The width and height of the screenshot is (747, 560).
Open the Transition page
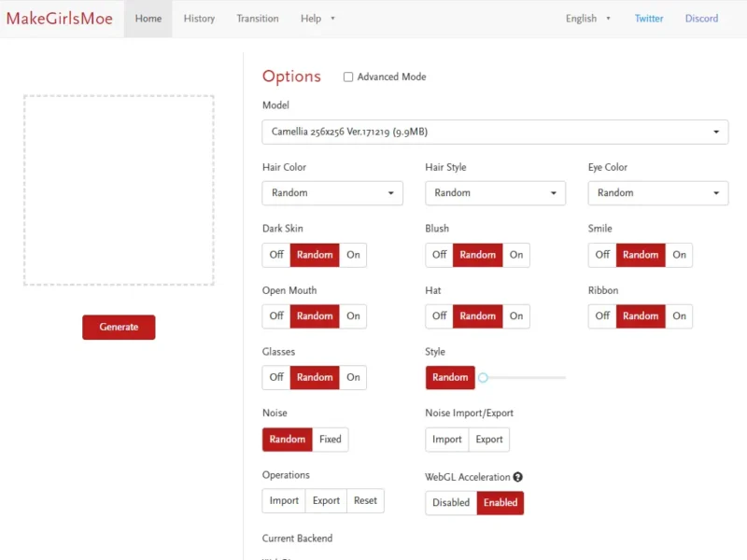tap(258, 19)
